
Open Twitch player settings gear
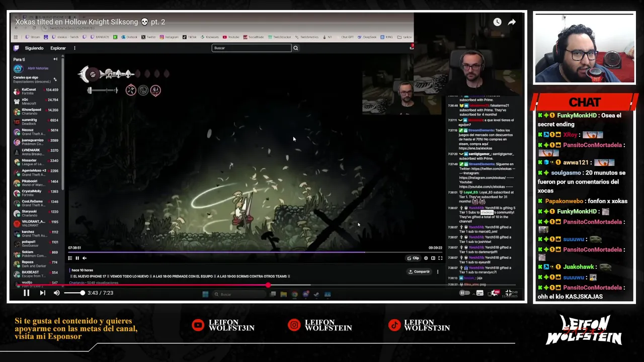pos(426,258)
